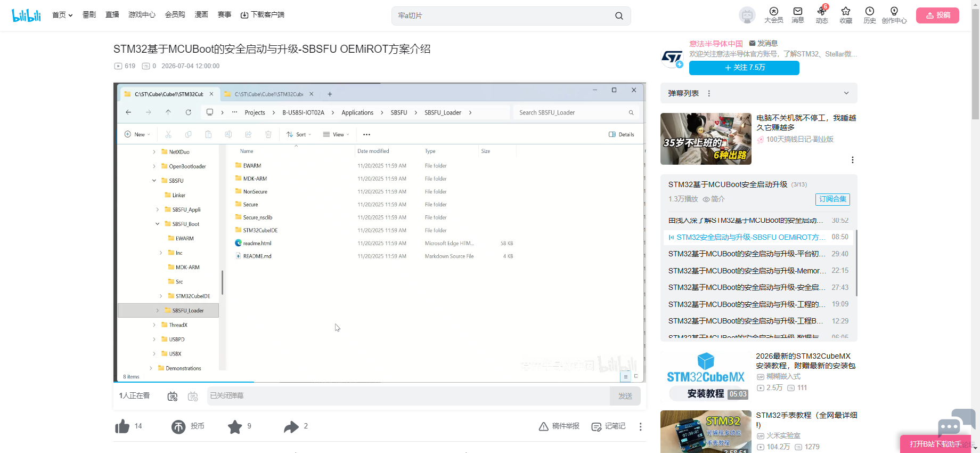This screenshot has width=980, height=453.
Task: Open 100天搞钱日记-副业版 ad link
Action: pyautogui.click(x=800, y=139)
